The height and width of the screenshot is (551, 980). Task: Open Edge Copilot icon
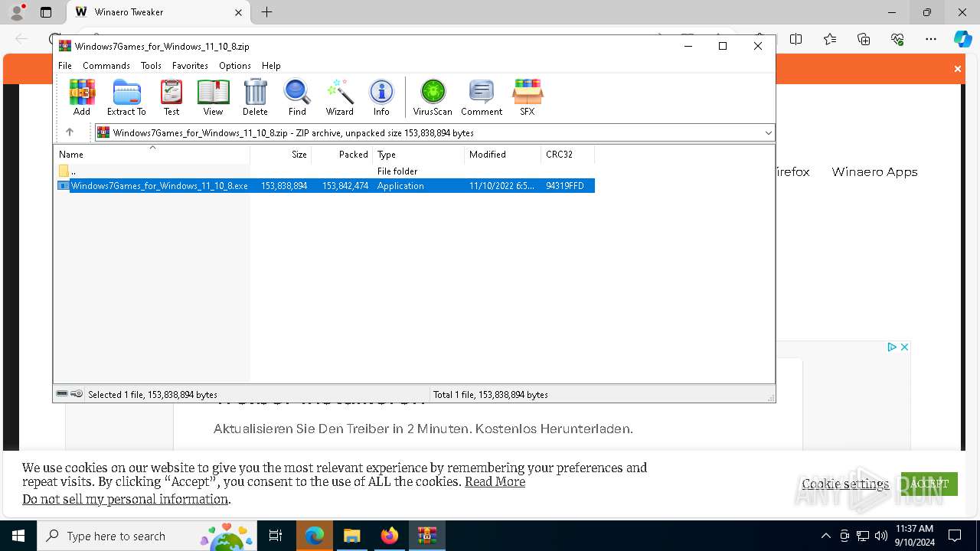point(962,39)
